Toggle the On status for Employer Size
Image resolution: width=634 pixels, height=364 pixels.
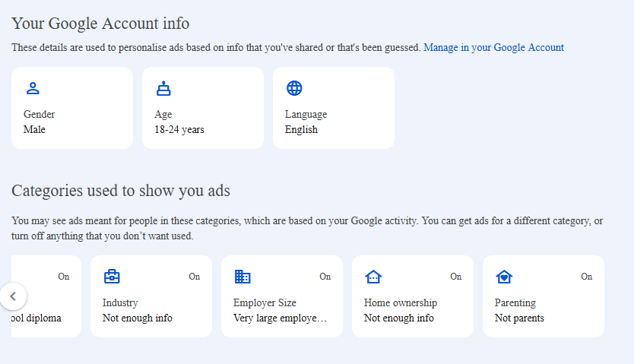pos(325,277)
